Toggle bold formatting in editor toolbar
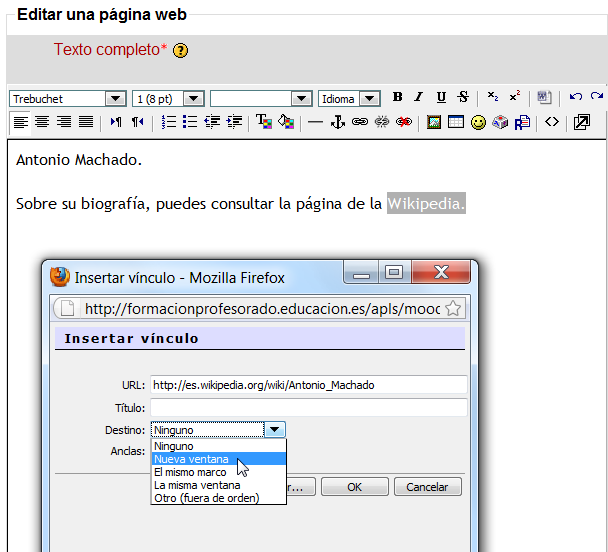 [x=397, y=97]
